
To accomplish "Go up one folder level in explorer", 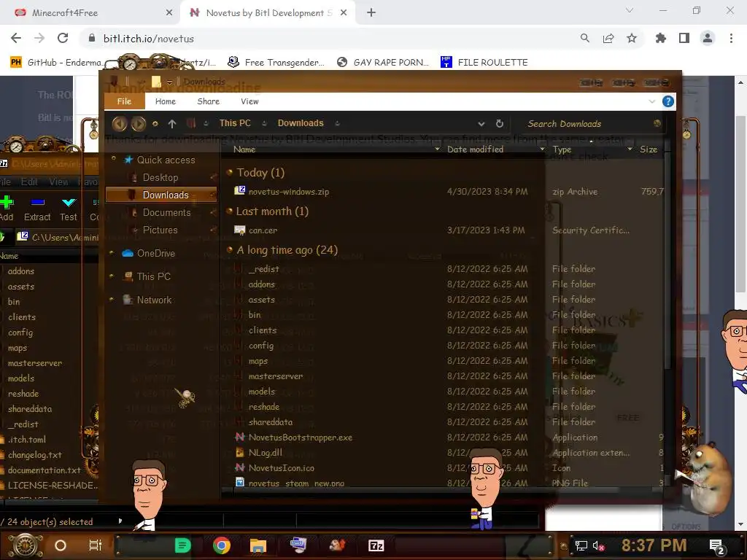I will (172, 124).
